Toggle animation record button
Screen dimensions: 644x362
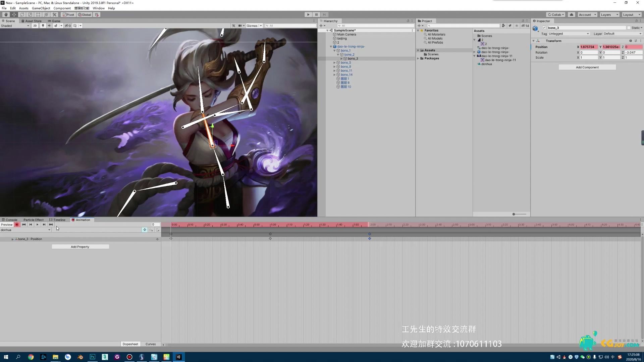(17, 225)
